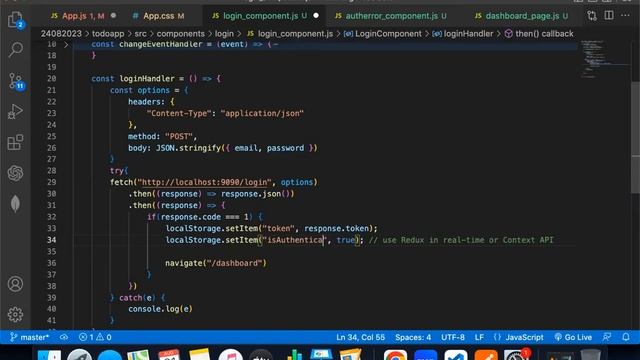Switch to the autherror_component.js tab
Image resolution: width=640 pixels, height=360 pixels.
(x=391, y=16)
